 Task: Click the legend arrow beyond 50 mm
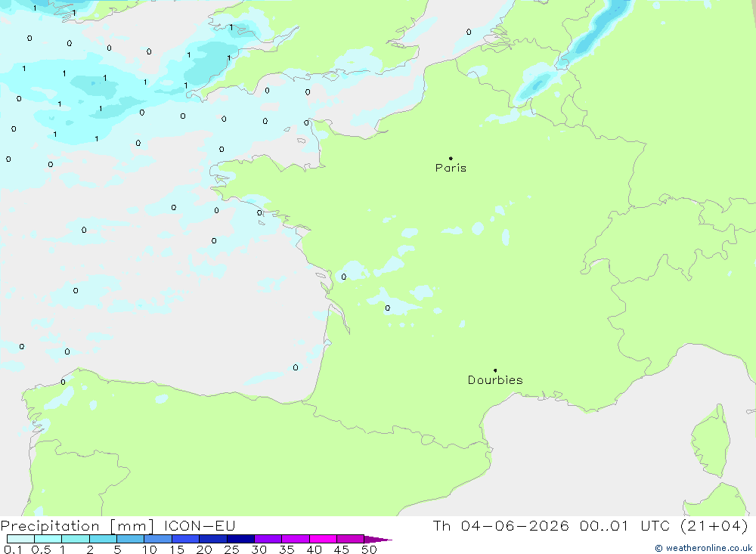377,540
